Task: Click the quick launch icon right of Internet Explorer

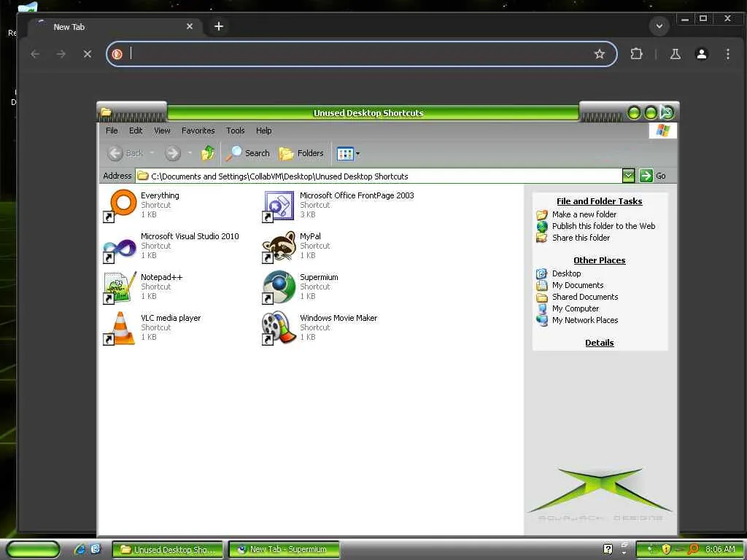Action: (x=96, y=550)
